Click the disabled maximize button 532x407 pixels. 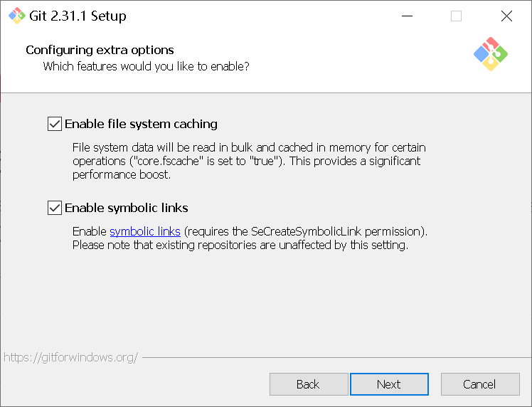coord(456,16)
